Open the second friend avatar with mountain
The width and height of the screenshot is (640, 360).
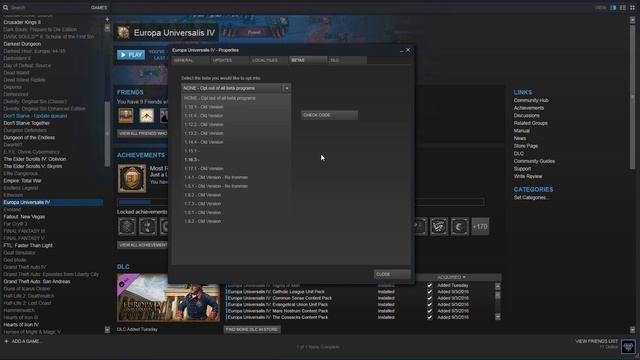[147, 116]
